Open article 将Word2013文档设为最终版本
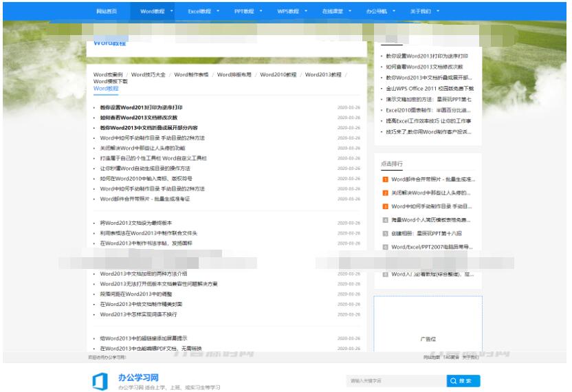 coord(135,223)
